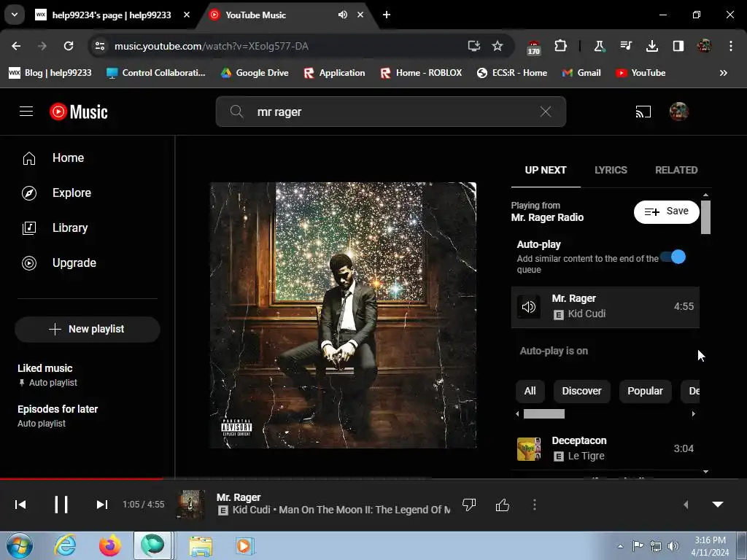Launch Firefox from the taskbar

click(x=110, y=545)
